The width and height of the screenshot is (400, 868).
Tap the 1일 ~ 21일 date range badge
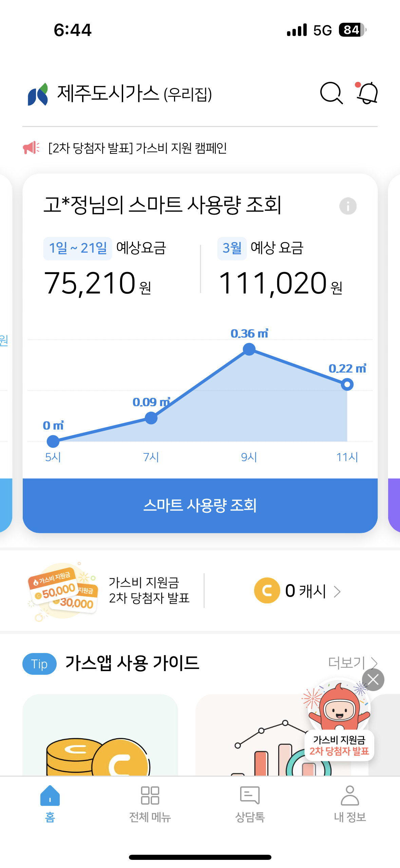pos(78,248)
